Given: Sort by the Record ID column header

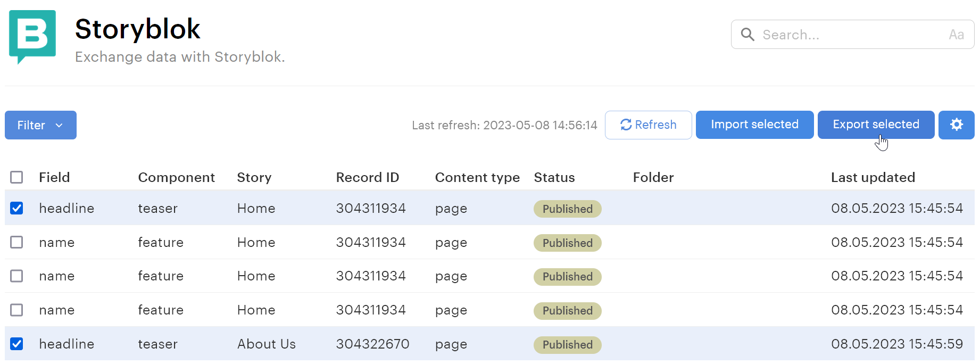Looking at the screenshot, I should tap(367, 177).
